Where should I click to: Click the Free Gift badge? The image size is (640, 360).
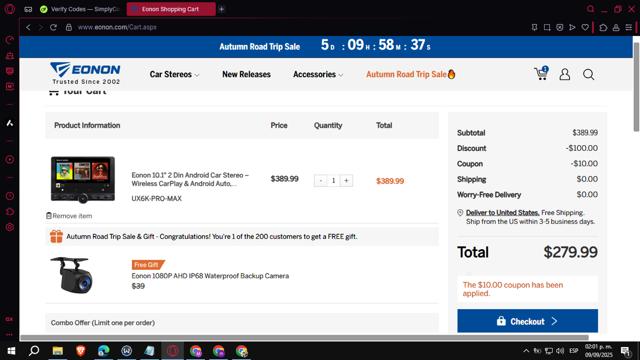[148, 265]
